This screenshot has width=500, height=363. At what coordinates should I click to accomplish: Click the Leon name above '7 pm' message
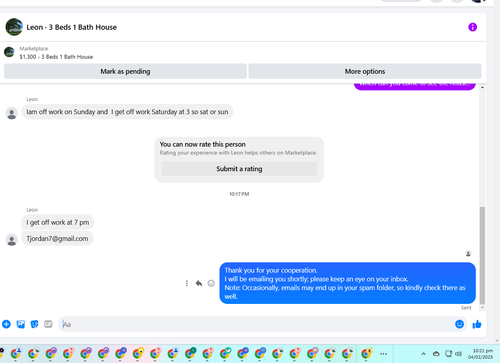(32, 210)
